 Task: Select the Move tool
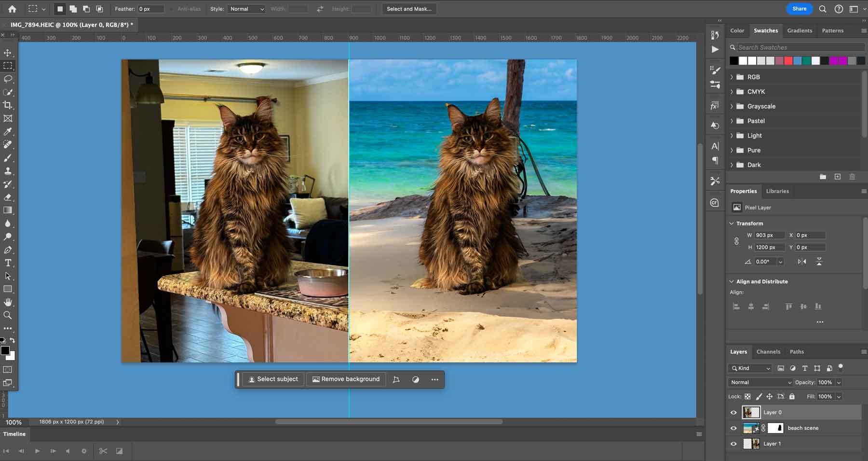pyautogui.click(x=8, y=53)
